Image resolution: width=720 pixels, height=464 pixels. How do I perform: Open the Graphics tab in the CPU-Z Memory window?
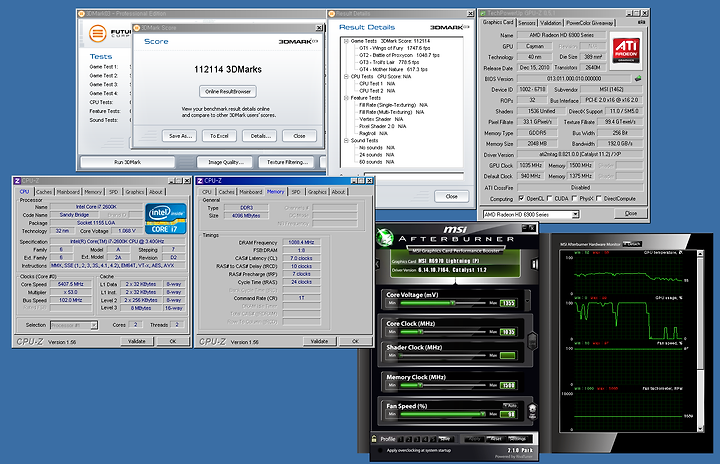tap(317, 192)
